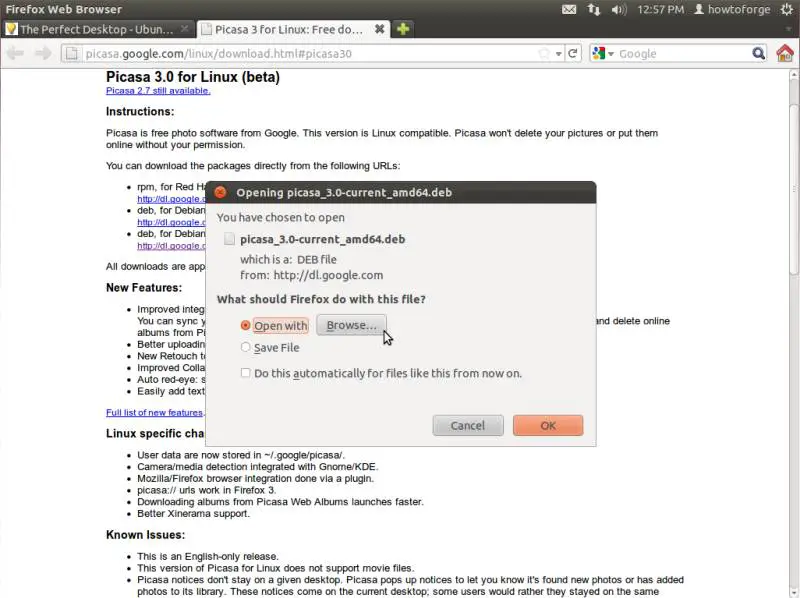Image resolution: width=800 pixels, height=598 pixels.
Task: Click the New Features: heading
Action: coord(144,288)
